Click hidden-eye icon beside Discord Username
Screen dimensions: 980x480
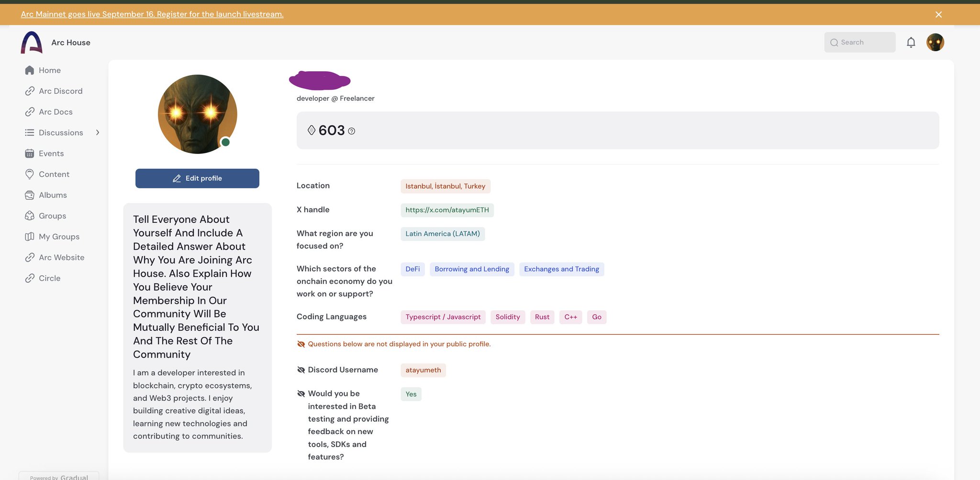[x=301, y=370]
